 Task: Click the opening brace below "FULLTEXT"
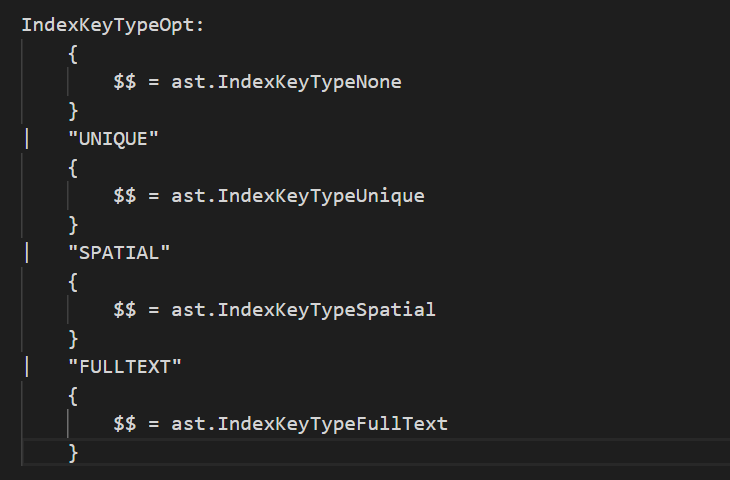(x=73, y=396)
